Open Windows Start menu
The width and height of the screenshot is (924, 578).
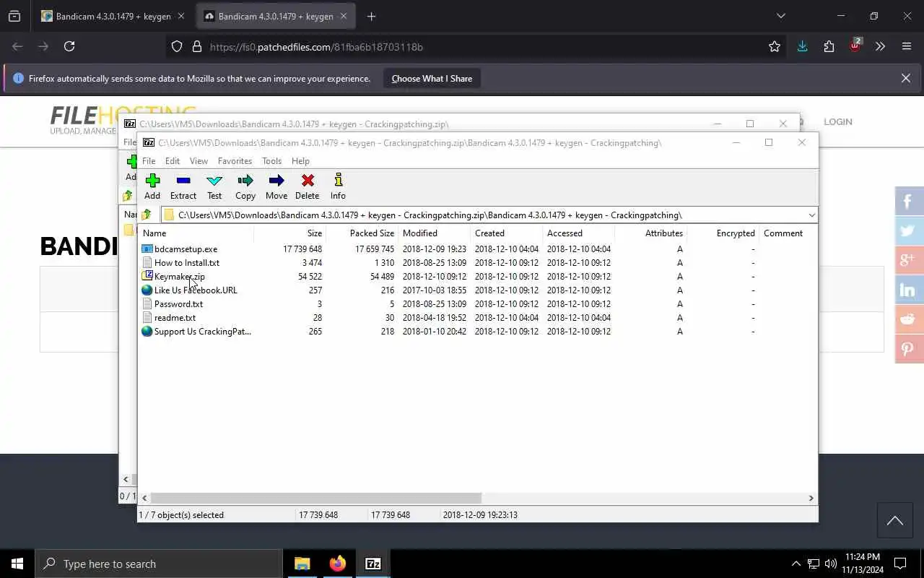click(x=17, y=564)
